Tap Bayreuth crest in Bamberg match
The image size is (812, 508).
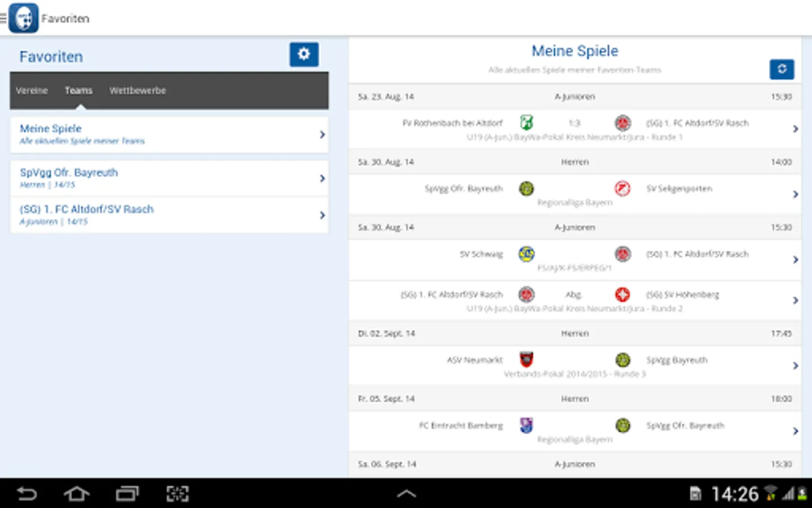[x=623, y=426]
